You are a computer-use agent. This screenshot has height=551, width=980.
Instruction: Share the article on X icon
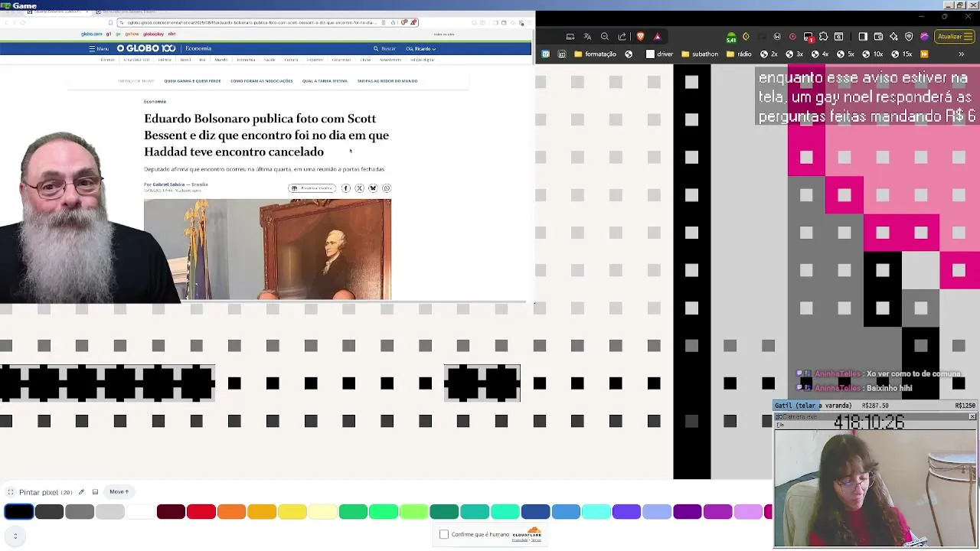359,188
